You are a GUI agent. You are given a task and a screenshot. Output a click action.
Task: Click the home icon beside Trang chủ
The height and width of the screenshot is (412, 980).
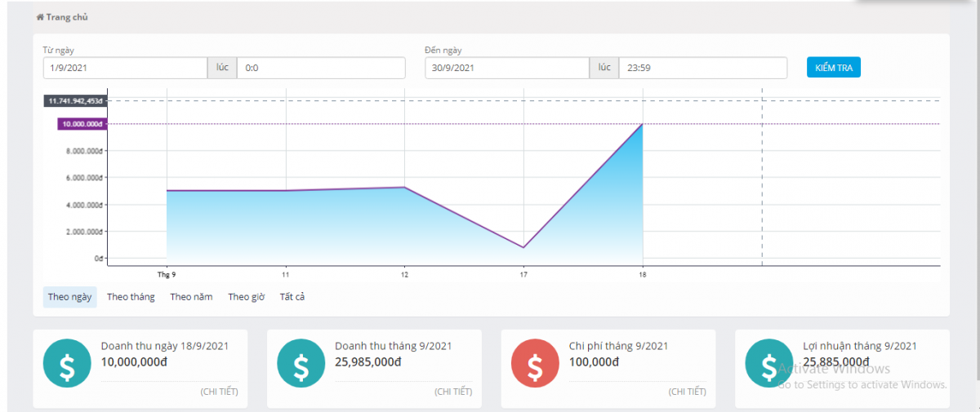[x=40, y=17]
